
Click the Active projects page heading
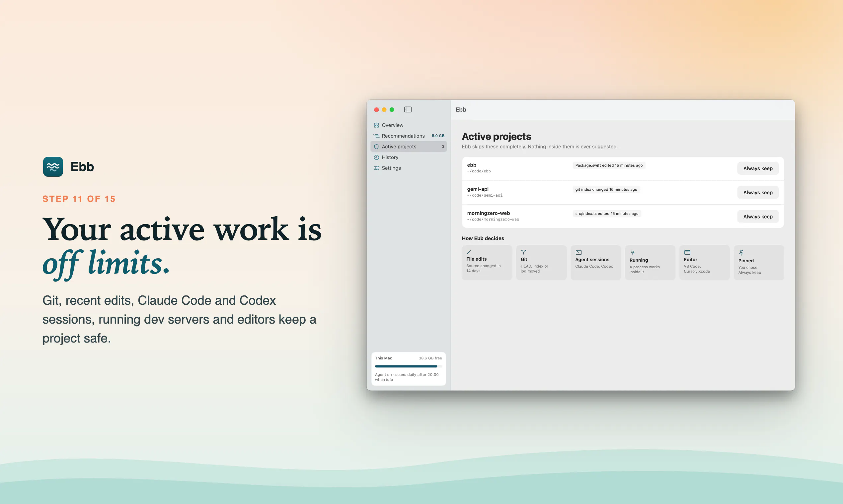(x=496, y=137)
